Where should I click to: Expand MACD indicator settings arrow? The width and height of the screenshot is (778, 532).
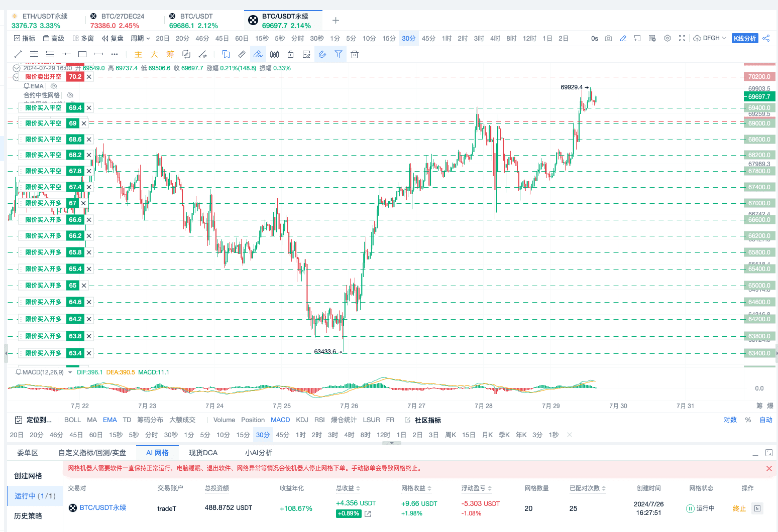[70, 372]
